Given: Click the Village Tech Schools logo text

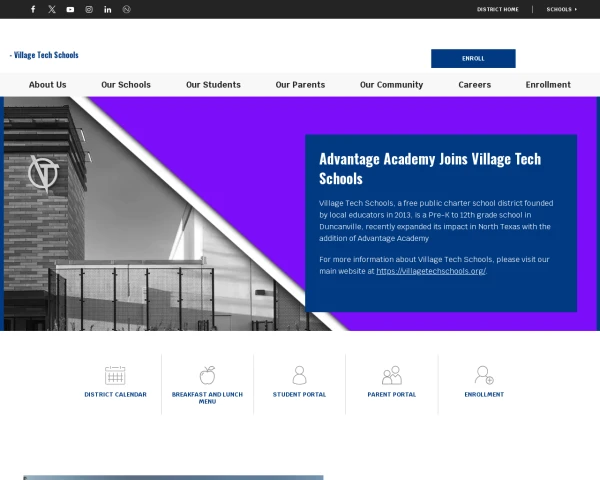Looking at the screenshot, I should tap(44, 55).
